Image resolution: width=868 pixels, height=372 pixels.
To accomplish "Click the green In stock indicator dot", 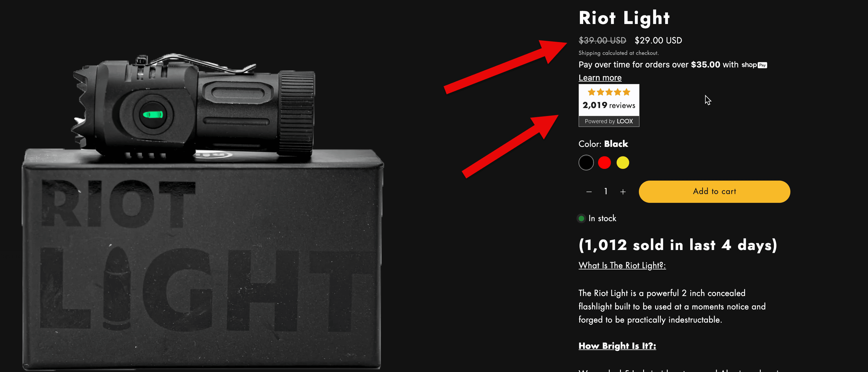I will point(581,218).
